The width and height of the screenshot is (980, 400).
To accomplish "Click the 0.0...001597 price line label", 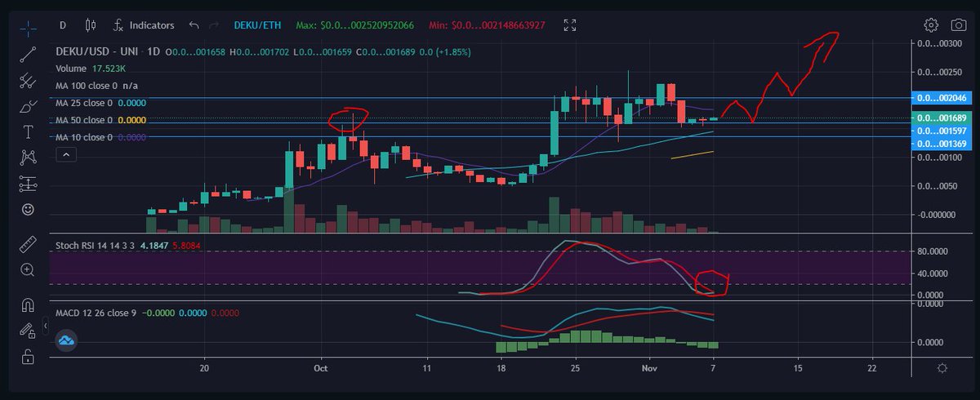I will 942,131.
